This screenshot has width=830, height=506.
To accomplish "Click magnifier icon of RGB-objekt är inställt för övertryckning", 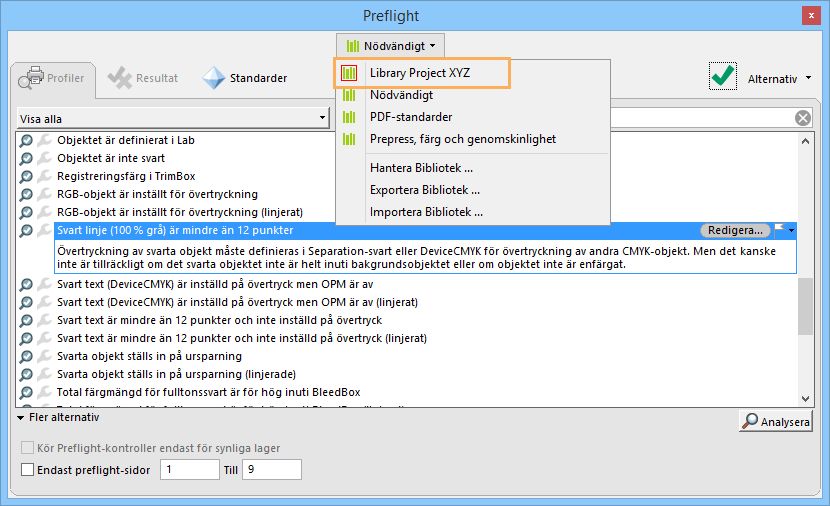I will pos(26,194).
